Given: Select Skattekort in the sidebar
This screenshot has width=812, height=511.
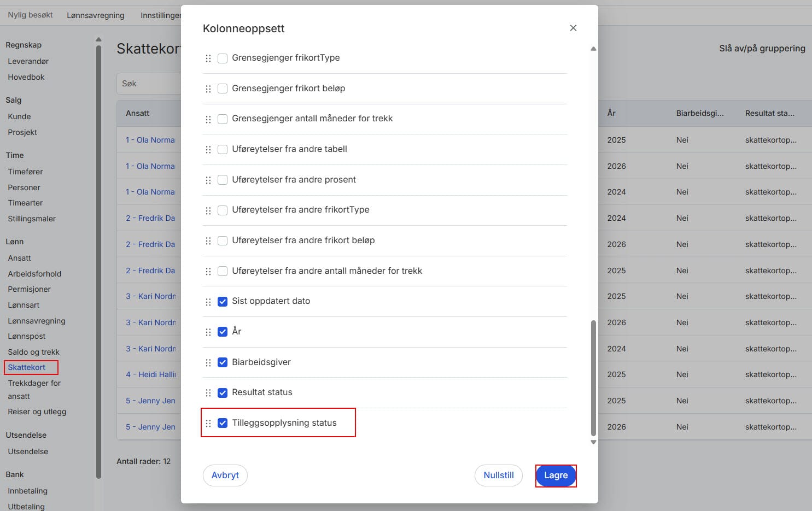Looking at the screenshot, I should [27, 367].
